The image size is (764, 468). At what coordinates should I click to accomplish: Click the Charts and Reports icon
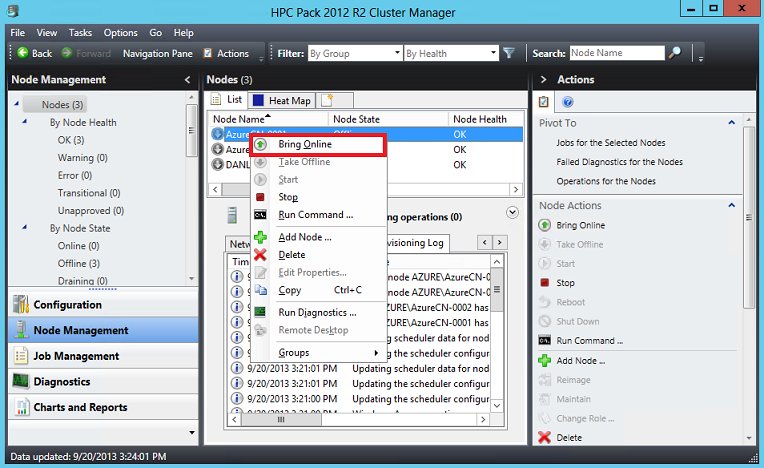pos(21,407)
